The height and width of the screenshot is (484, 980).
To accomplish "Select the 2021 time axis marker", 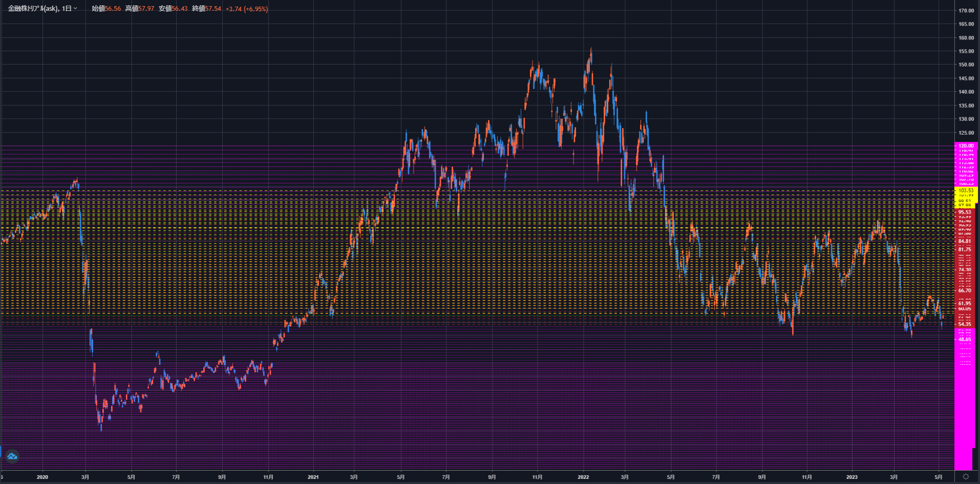I will 313,477.
